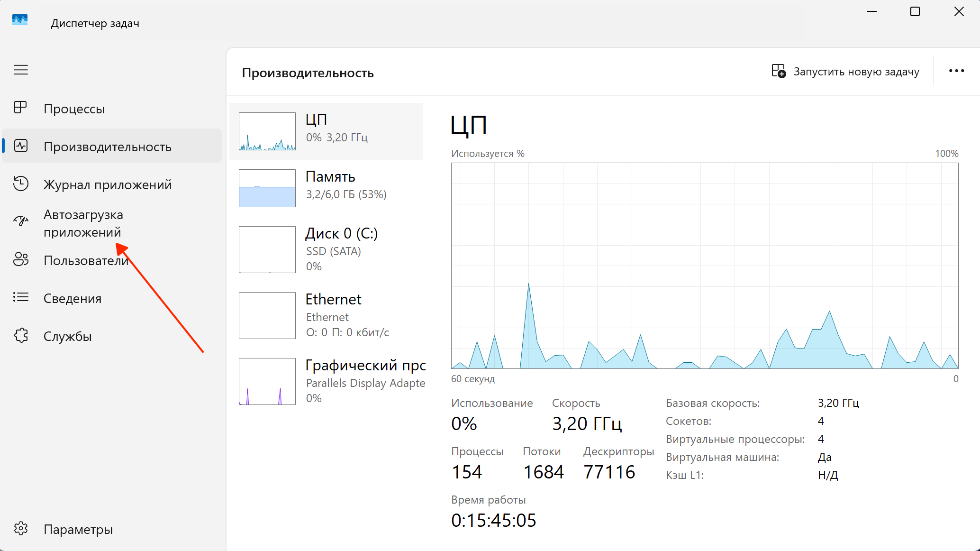
Task: Select Диск 0 (C:) resource entry
Action: pyautogui.click(x=326, y=249)
